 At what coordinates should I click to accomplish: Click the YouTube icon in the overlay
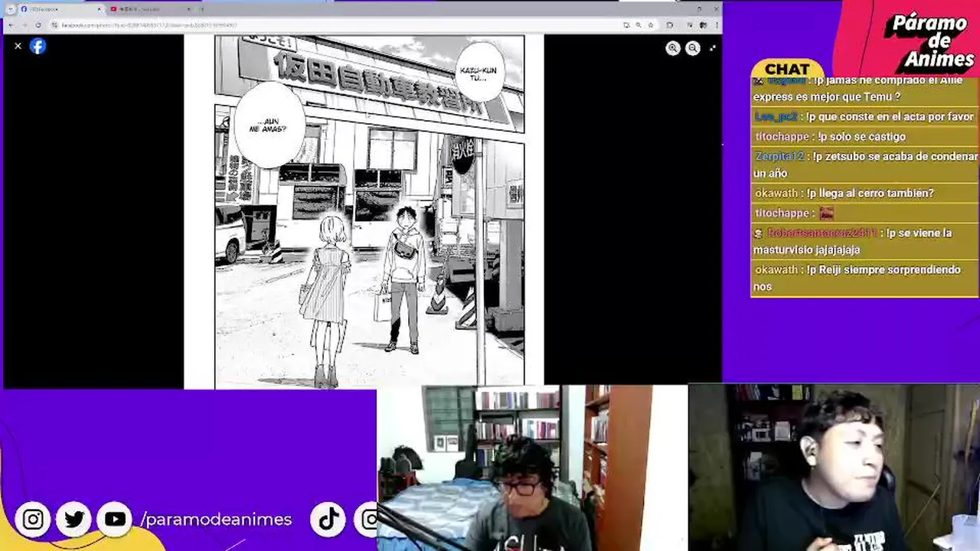click(115, 520)
